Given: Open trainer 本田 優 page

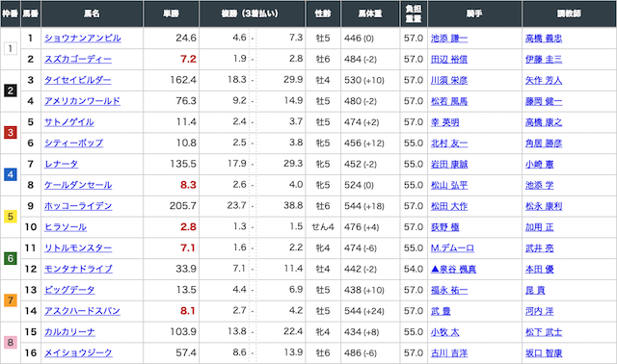Looking at the screenshot, I should [x=539, y=269].
